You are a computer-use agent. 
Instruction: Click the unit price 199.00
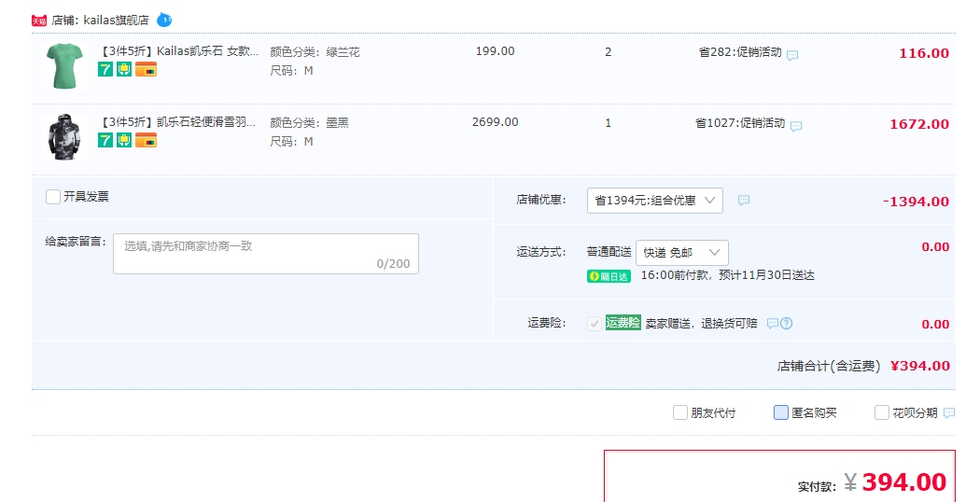495,51
